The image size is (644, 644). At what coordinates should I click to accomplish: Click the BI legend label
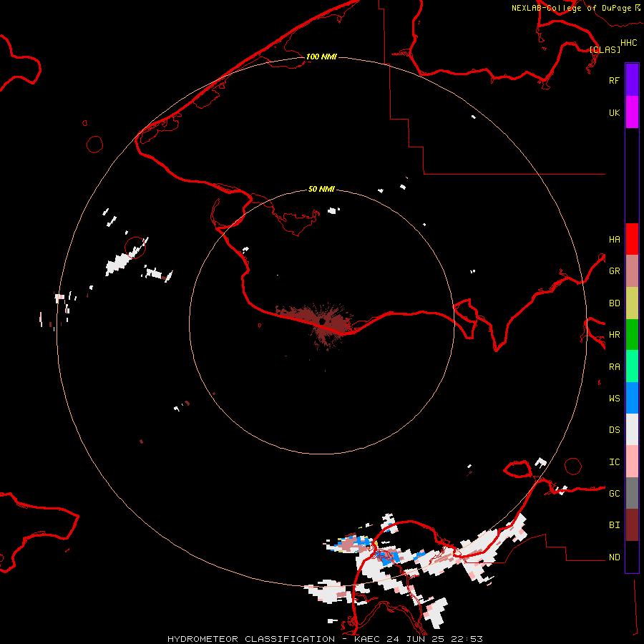coord(614,525)
